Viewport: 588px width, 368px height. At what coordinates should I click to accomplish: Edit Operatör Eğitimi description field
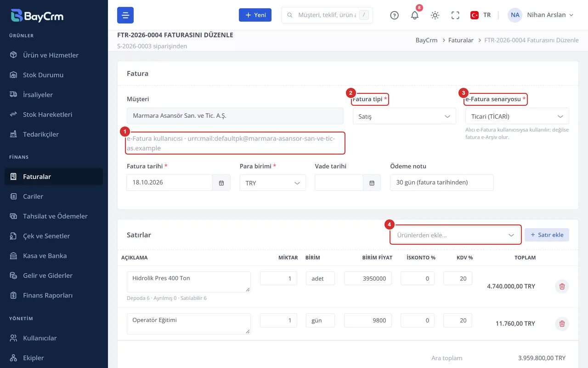(189, 323)
